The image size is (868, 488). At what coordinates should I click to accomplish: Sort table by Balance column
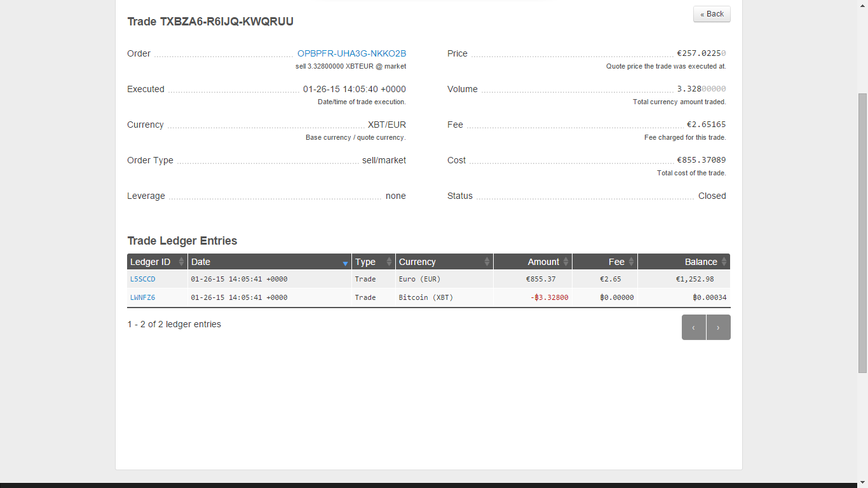[684, 262]
